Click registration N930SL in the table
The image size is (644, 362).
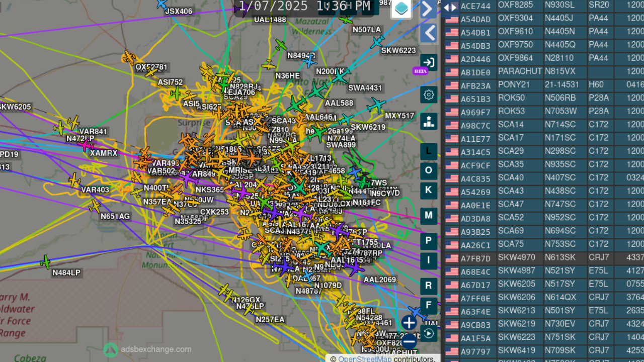point(559,5)
